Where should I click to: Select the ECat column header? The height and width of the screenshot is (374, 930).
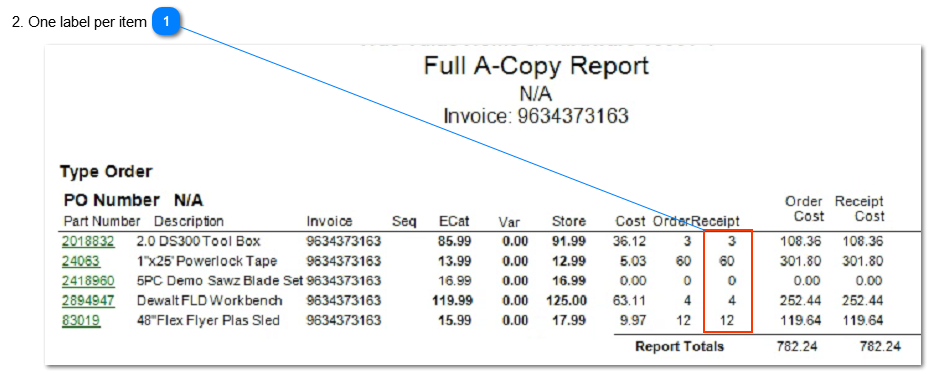click(454, 222)
